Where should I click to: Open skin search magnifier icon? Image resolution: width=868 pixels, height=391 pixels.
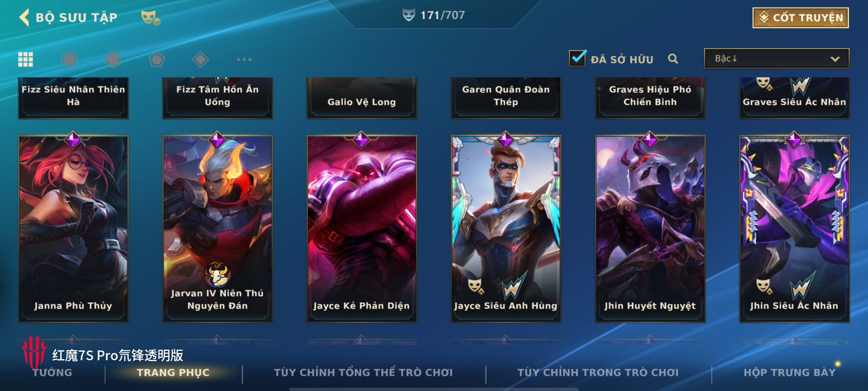[673, 59]
